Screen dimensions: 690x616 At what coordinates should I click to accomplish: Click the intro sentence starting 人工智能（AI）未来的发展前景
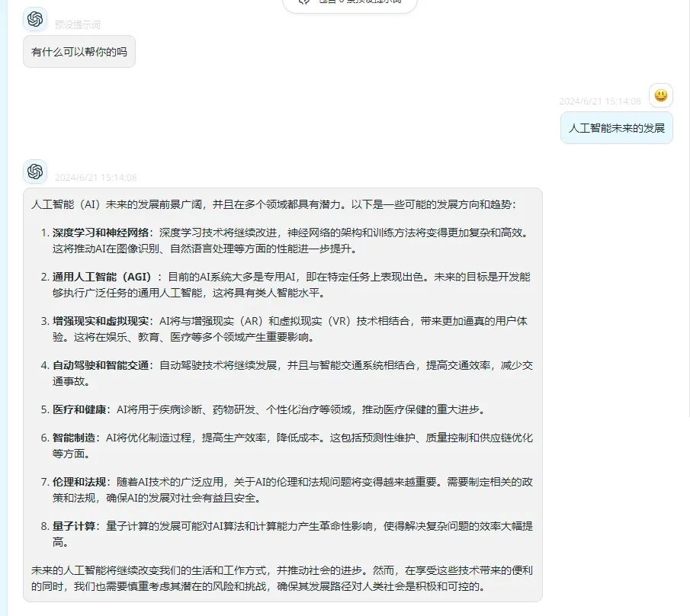tap(273, 204)
